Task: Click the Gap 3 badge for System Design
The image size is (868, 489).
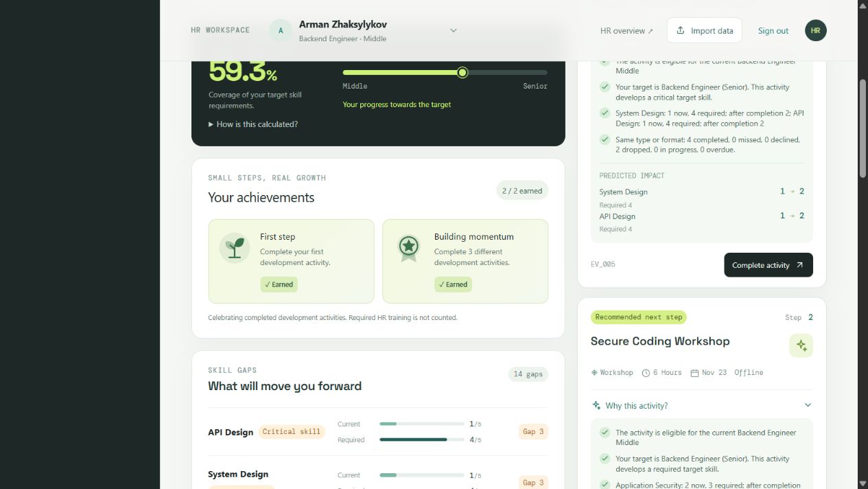Action: (533, 482)
